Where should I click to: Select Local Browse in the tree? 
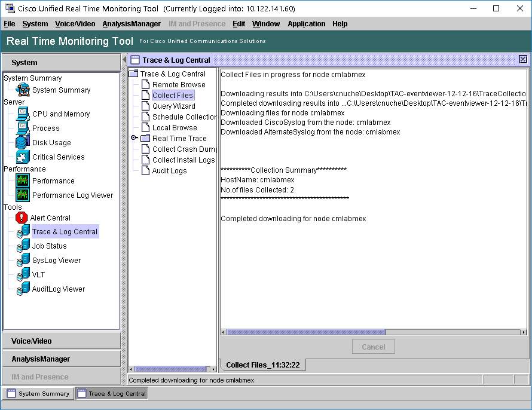tap(175, 127)
